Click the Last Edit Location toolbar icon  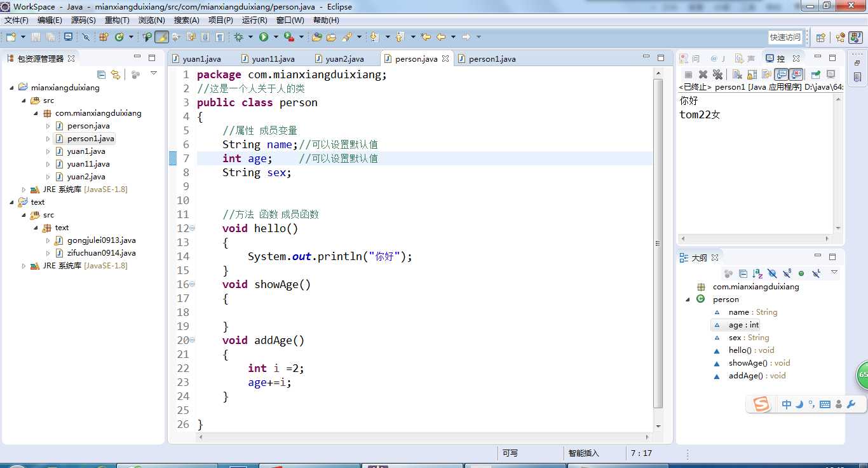426,37
